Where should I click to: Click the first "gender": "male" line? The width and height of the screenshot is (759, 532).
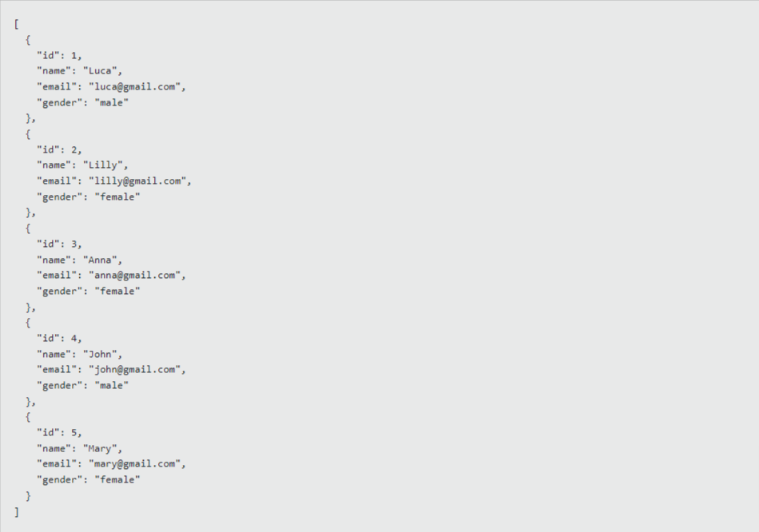pyautogui.click(x=83, y=102)
